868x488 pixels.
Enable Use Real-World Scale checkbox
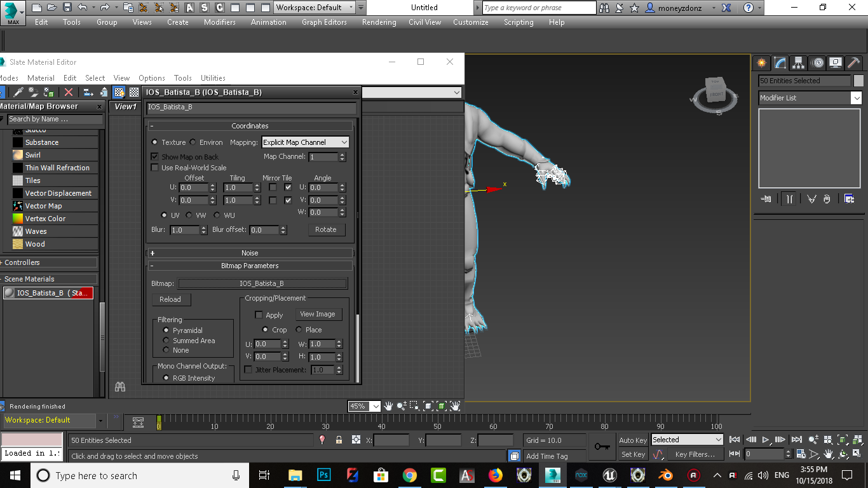coord(154,168)
